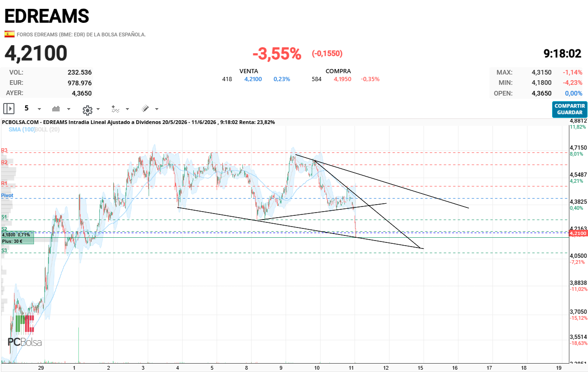Click the MAX value 4,3150

(x=541, y=73)
